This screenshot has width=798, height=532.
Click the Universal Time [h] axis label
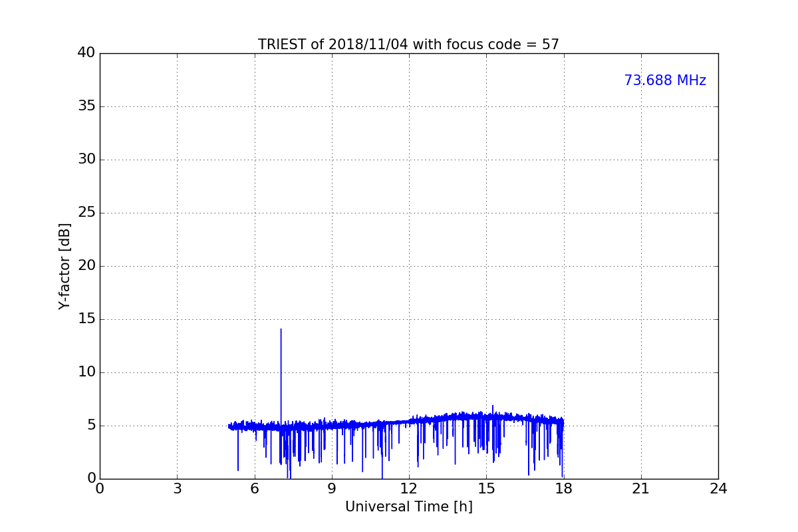pyautogui.click(x=408, y=507)
